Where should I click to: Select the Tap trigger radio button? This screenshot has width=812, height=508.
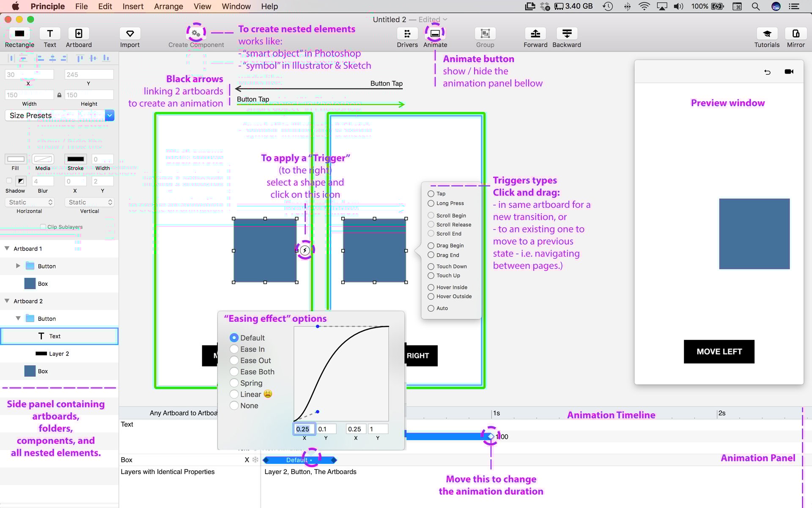tap(431, 193)
